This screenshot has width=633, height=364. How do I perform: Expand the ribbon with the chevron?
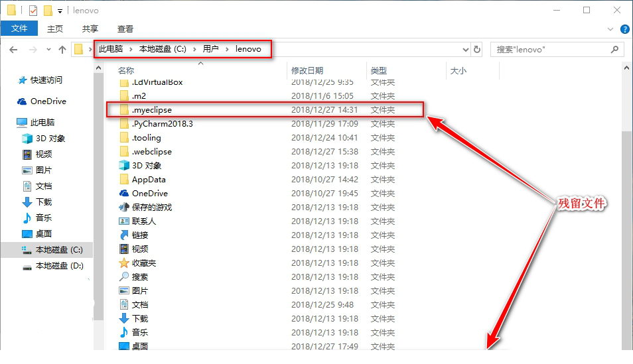coord(610,29)
